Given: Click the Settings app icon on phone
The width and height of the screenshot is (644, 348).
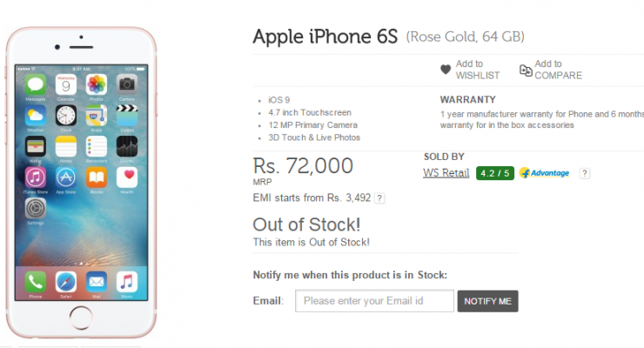Looking at the screenshot, I should [x=36, y=209].
